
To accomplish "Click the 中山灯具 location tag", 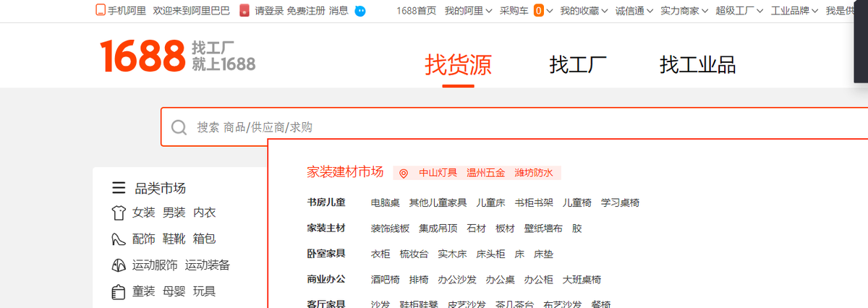I will 438,174.
